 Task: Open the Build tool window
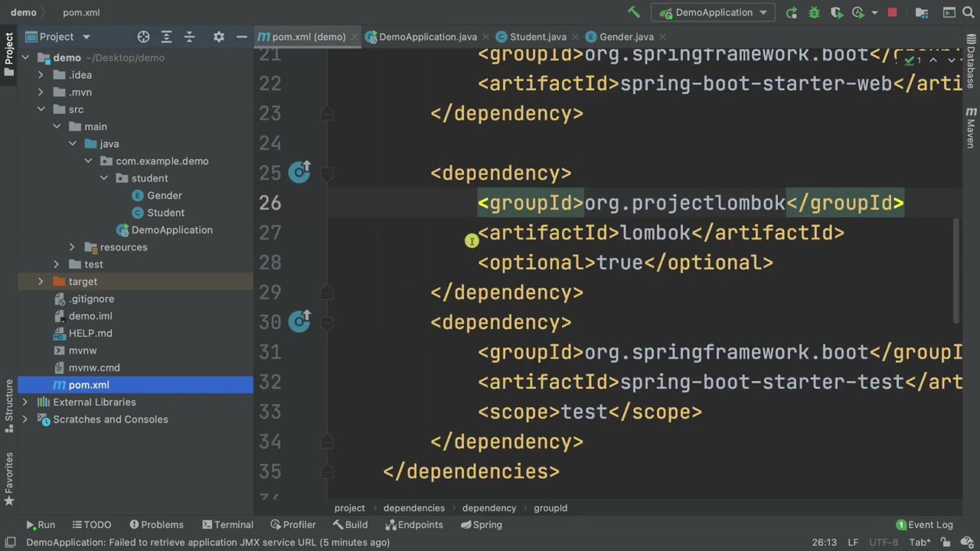click(x=350, y=525)
